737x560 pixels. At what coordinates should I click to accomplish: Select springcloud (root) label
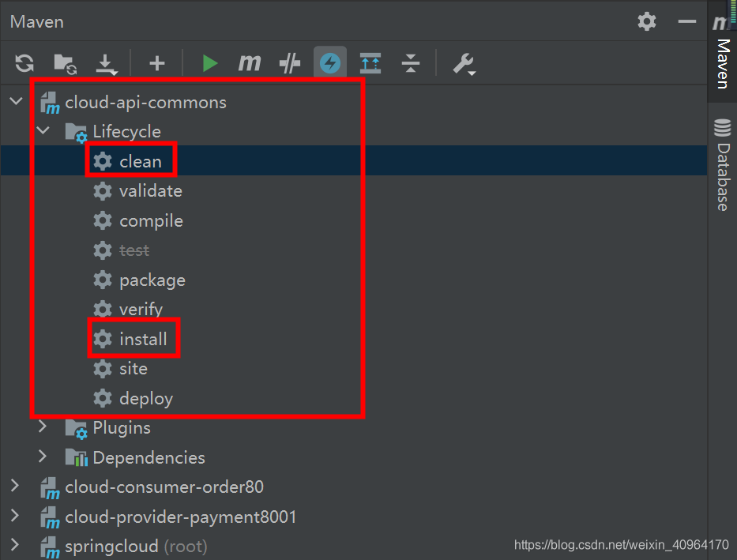pos(137,547)
